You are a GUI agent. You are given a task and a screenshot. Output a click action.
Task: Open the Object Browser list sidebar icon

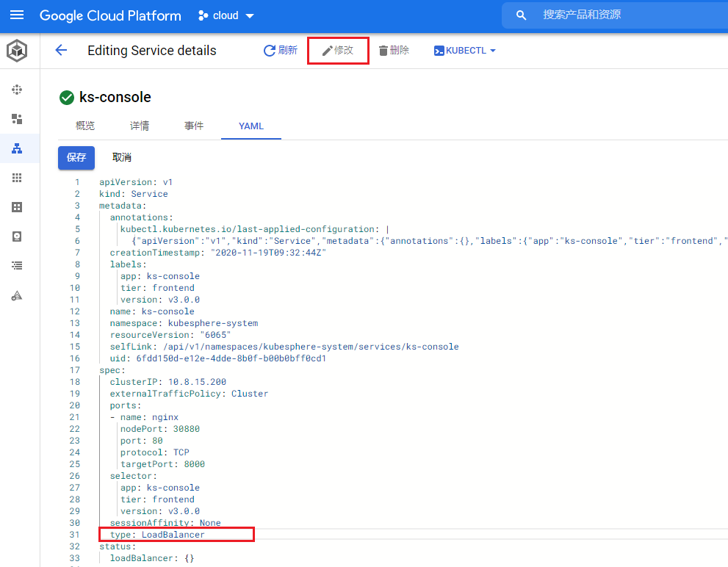pos(17,266)
